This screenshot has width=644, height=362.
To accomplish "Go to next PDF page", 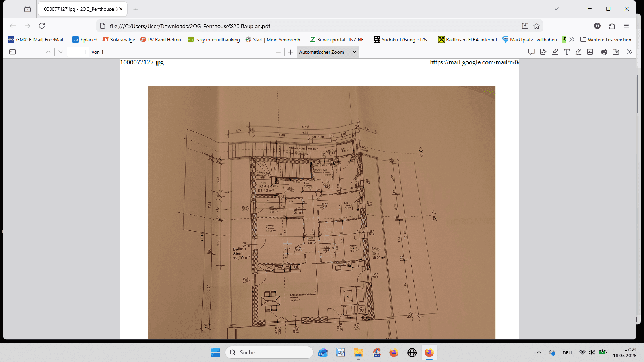I will (x=61, y=52).
